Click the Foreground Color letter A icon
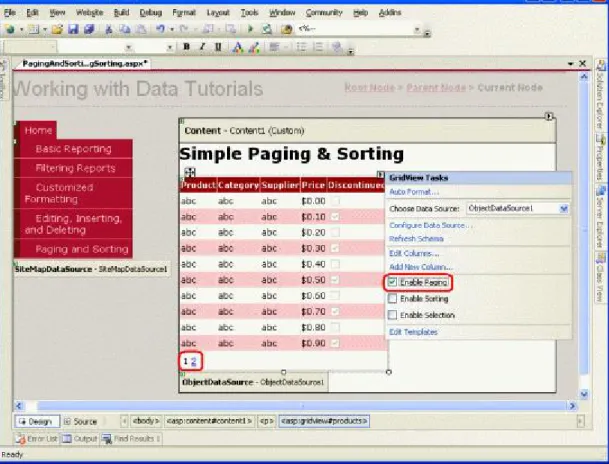The height and width of the screenshot is (464, 609). pos(238,47)
